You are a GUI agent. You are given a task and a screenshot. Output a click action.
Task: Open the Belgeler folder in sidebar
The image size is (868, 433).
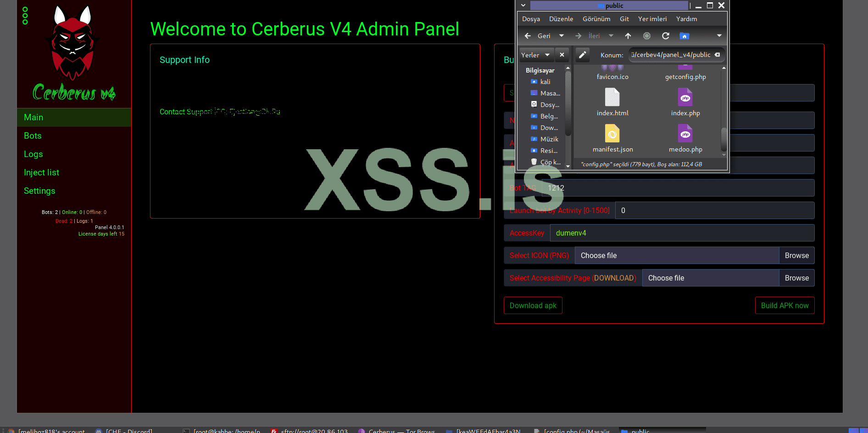545,116
